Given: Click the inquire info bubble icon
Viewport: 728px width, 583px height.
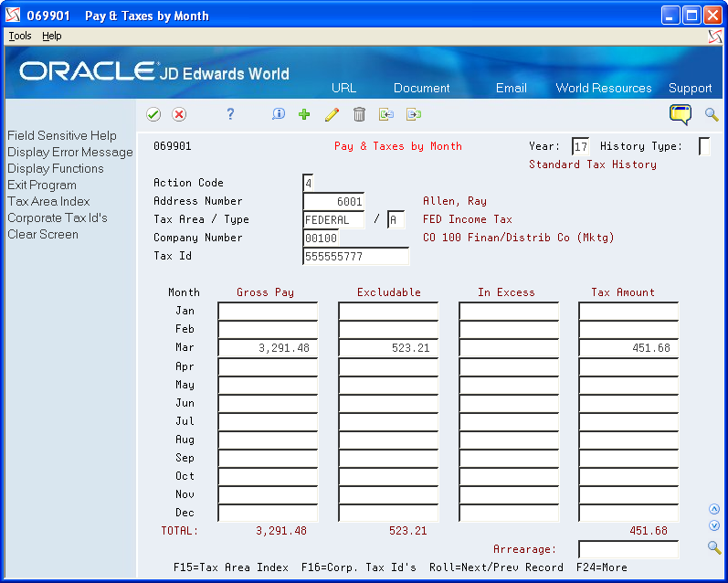Looking at the screenshot, I should 279,114.
